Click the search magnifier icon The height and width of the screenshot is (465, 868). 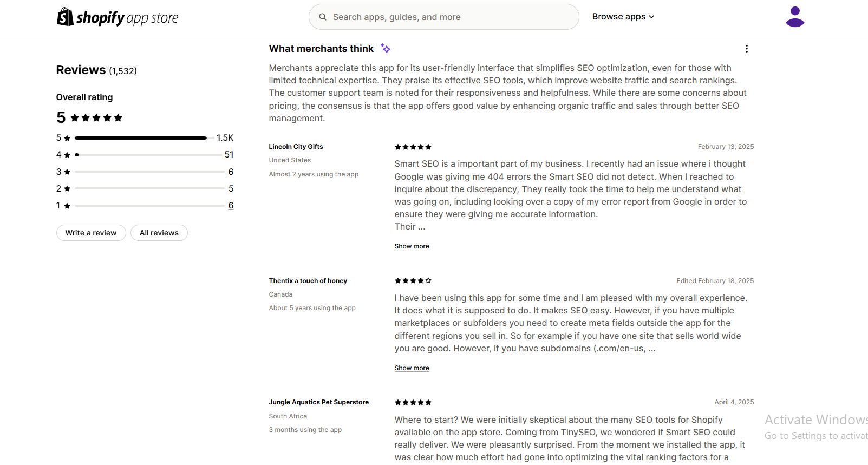[323, 17]
